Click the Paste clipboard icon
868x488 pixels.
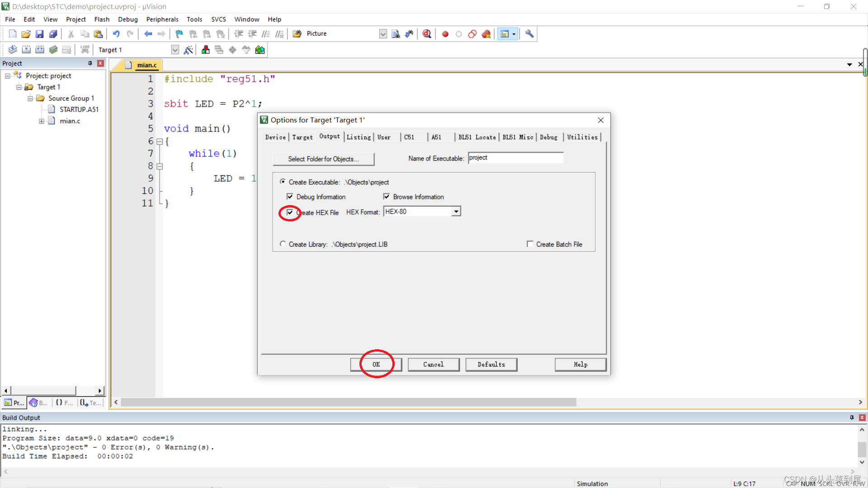pyautogui.click(x=98, y=34)
